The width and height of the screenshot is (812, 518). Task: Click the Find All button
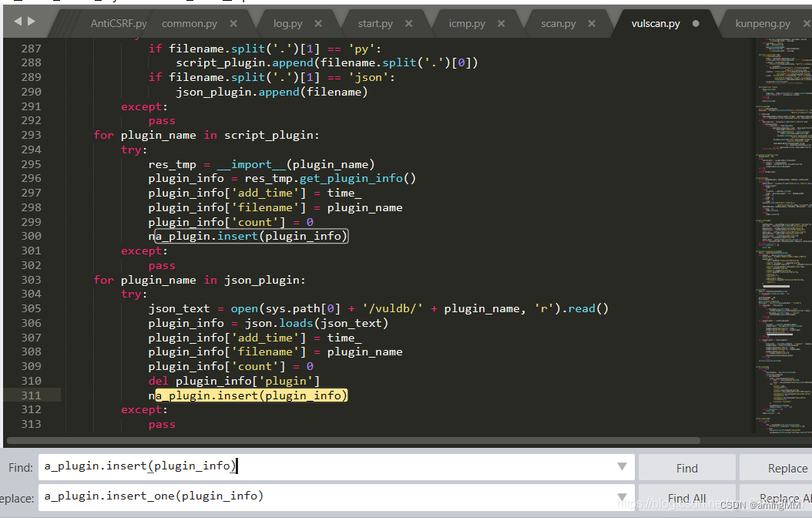[x=686, y=498]
